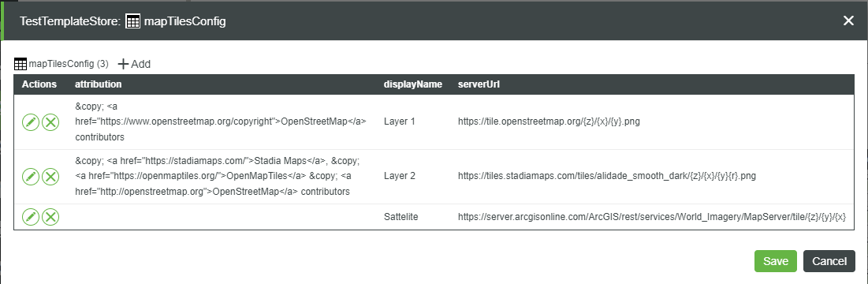Delete the Sattelite row with the X icon
This screenshot has height=284, width=868.
click(50, 217)
